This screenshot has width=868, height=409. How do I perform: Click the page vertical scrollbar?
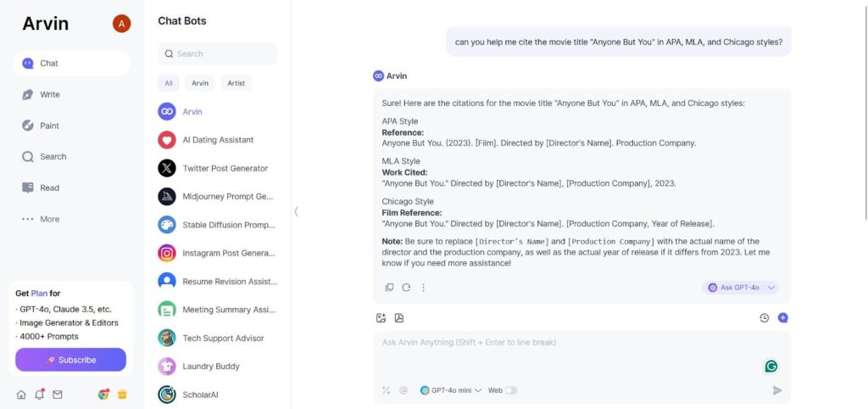pyautogui.click(x=865, y=111)
